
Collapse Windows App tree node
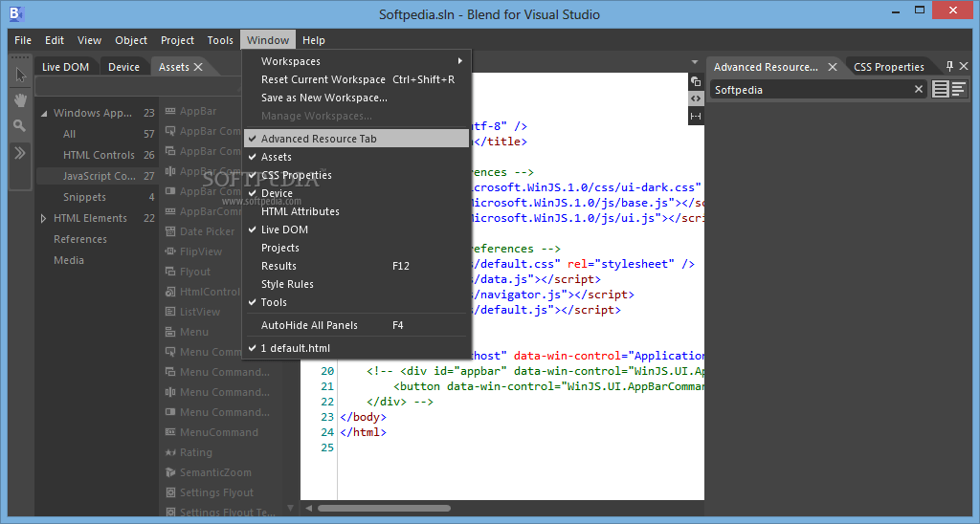tap(44, 114)
